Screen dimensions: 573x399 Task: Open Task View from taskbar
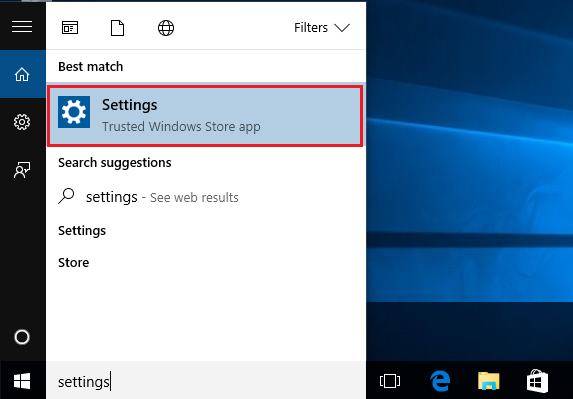390,381
